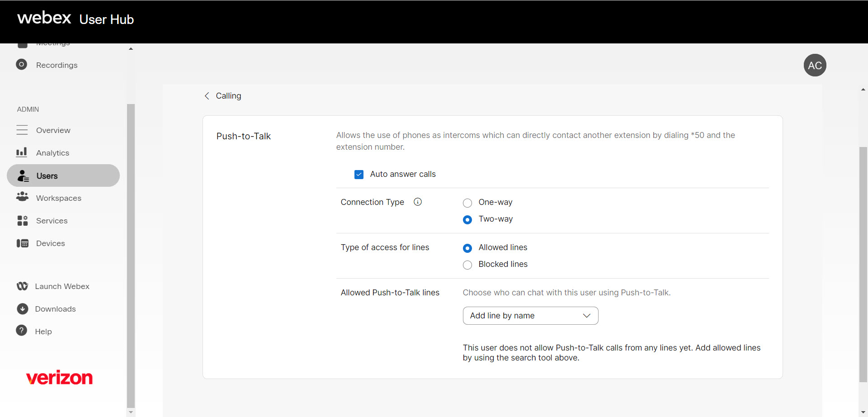Open Analytics admin page

(53, 153)
